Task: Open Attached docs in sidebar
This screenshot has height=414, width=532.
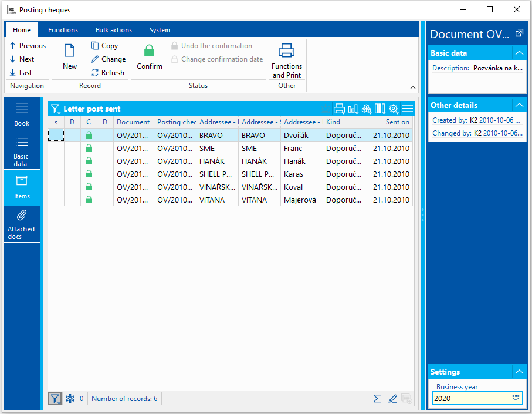Action: pyautogui.click(x=22, y=224)
